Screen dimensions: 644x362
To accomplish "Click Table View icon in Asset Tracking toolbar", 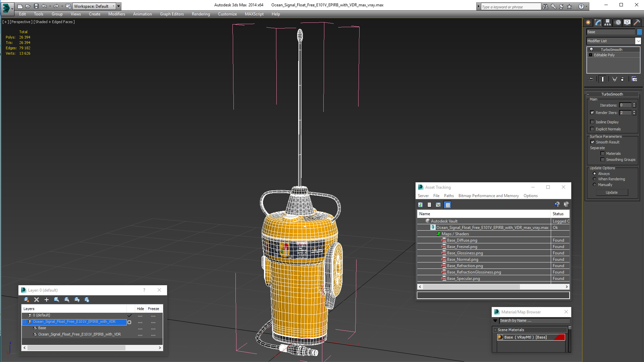I will pyautogui.click(x=448, y=205).
